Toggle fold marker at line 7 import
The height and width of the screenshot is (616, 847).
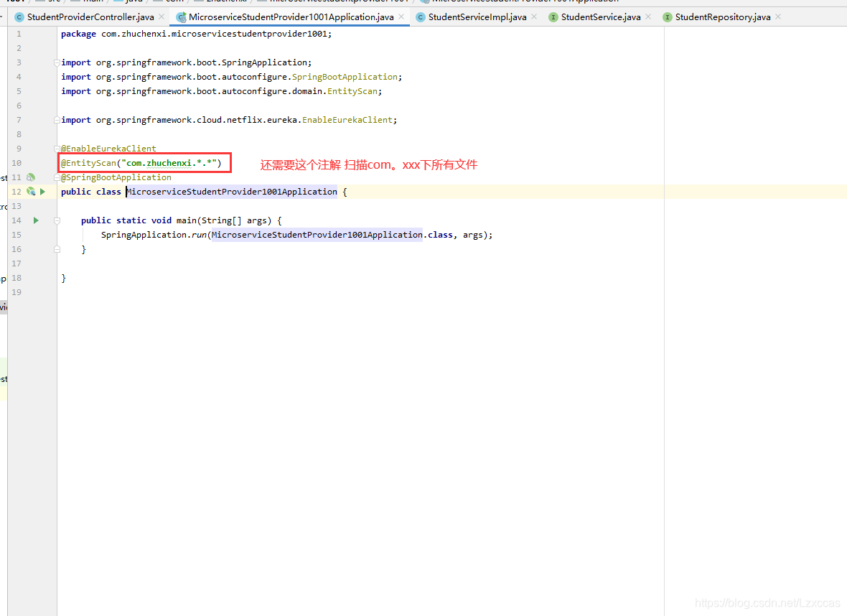point(57,120)
